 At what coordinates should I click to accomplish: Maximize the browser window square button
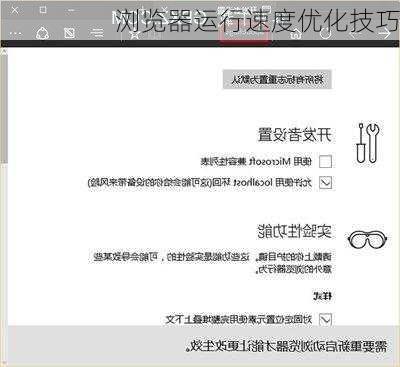click(43, 10)
